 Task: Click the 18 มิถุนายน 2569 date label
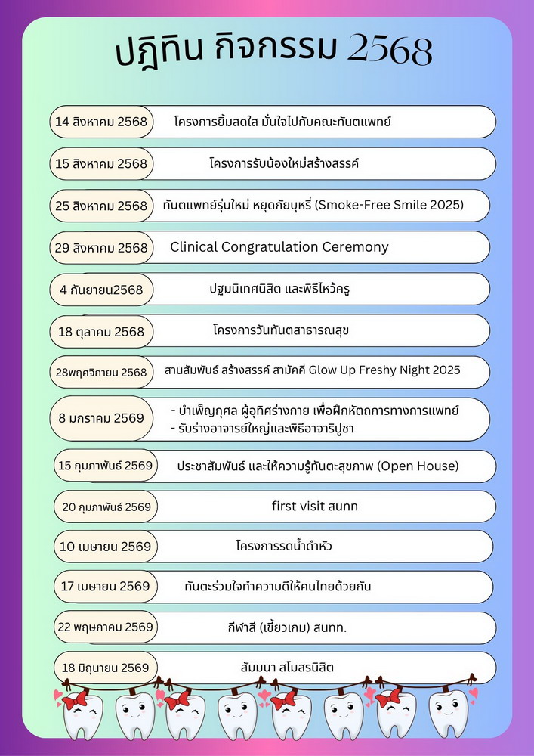[105, 668]
